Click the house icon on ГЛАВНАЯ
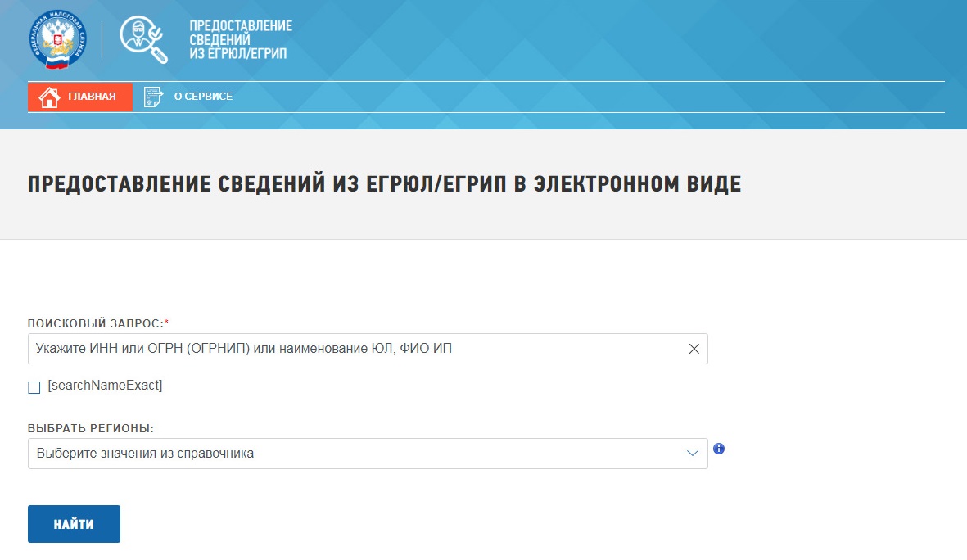 click(x=50, y=96)
